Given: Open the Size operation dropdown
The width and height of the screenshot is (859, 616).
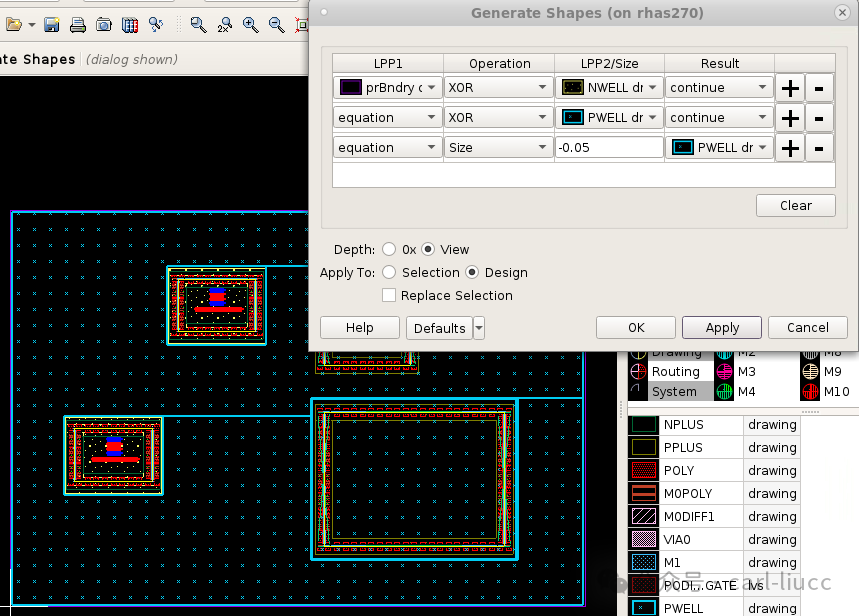Looking at the screenshot, I should point(498,147).
